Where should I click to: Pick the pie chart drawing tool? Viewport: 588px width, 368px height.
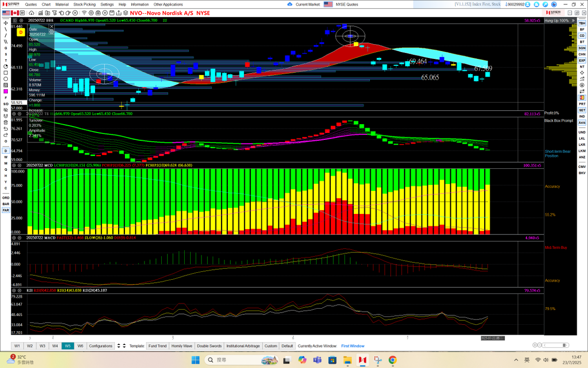point(5,66)
